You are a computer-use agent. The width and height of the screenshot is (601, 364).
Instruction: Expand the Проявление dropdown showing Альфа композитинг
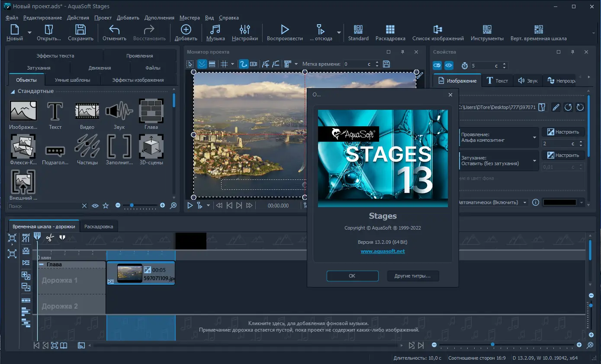pos(533,137)
